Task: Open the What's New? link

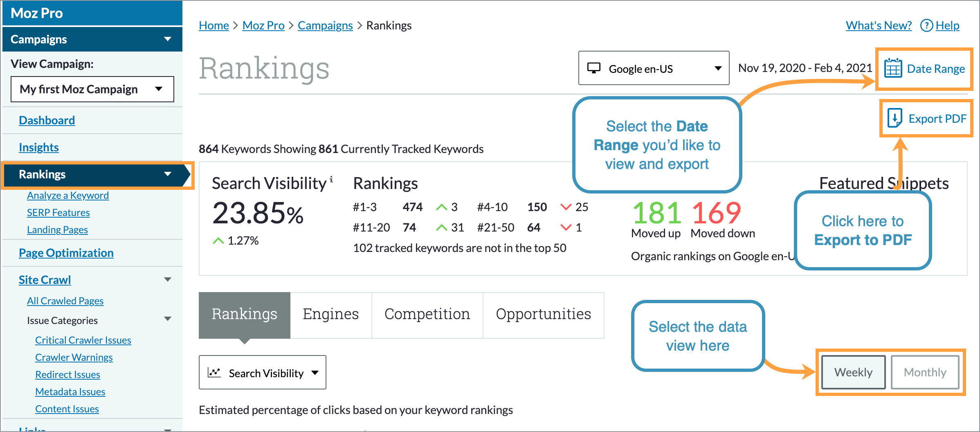Action: pyautogui.click(x=878, y=25)
